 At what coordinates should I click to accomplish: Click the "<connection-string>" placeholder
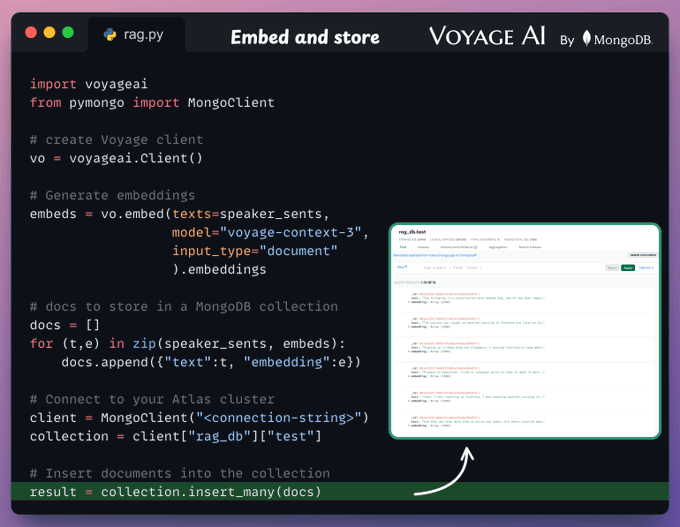(x=278, y=418)
